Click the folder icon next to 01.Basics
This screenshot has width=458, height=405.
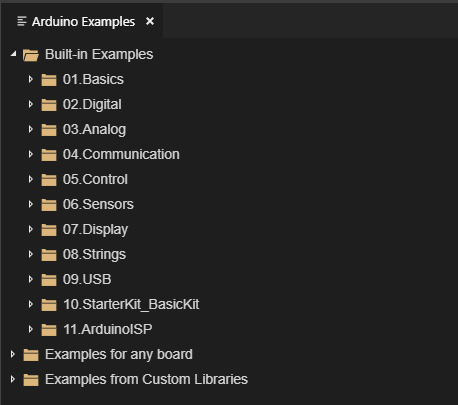pyautogui.click(x=49, y=80)
